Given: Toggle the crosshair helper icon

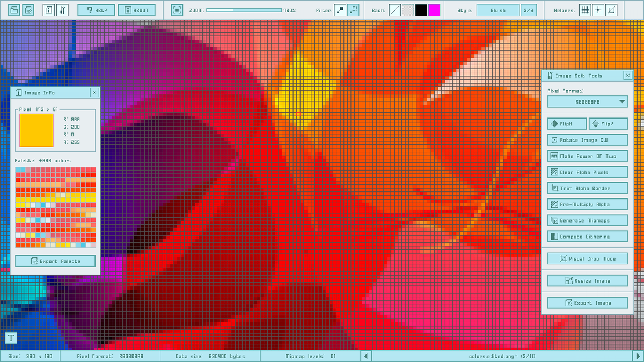Looking at the screenshot, I should click(598, 10).
